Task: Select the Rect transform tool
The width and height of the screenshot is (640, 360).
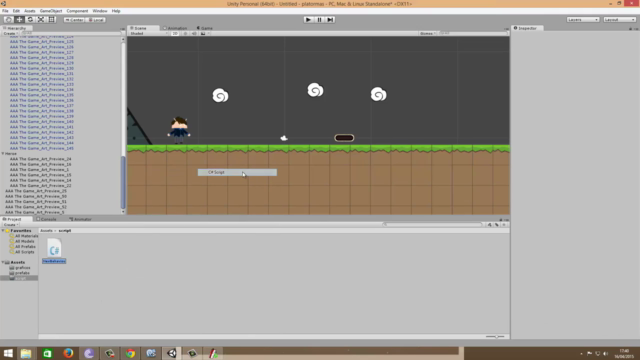Action: coord(51,20)
